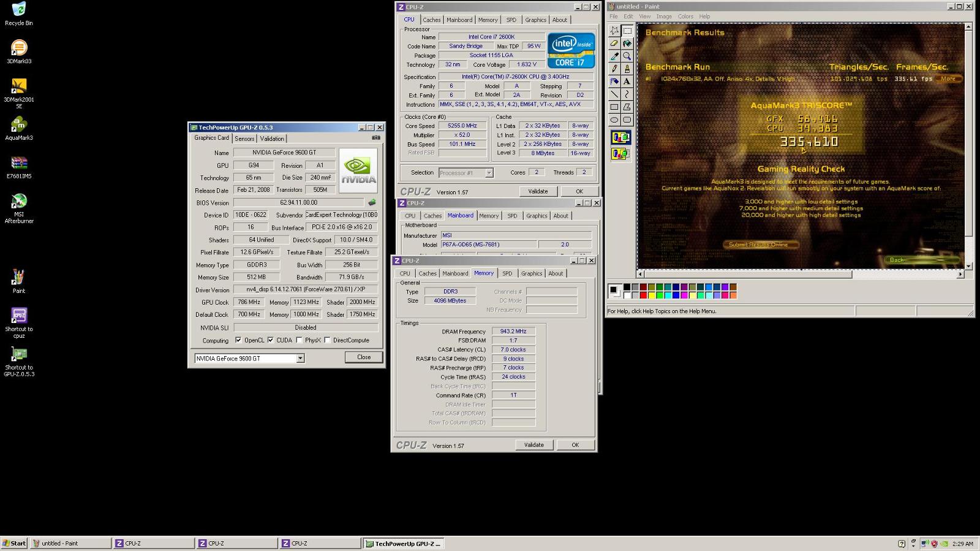The image size is (980, 551).
Task: Open Paint's Colors menu
Action: click(685, 17)
